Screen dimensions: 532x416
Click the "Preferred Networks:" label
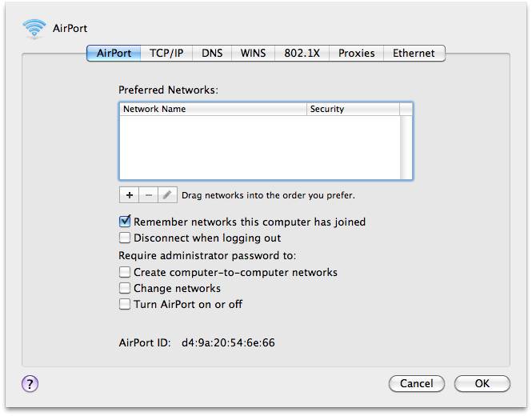[168, 90]
